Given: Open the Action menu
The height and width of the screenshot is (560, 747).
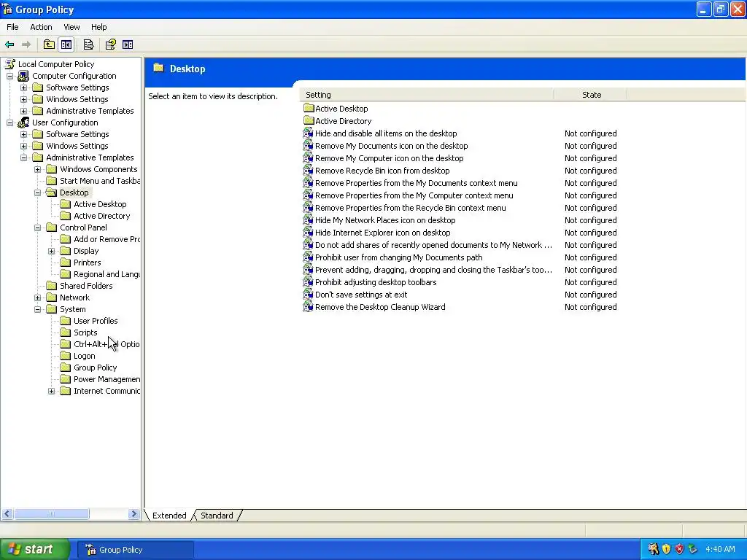Looking at the screenshot, I should click(x=41, y=27).
